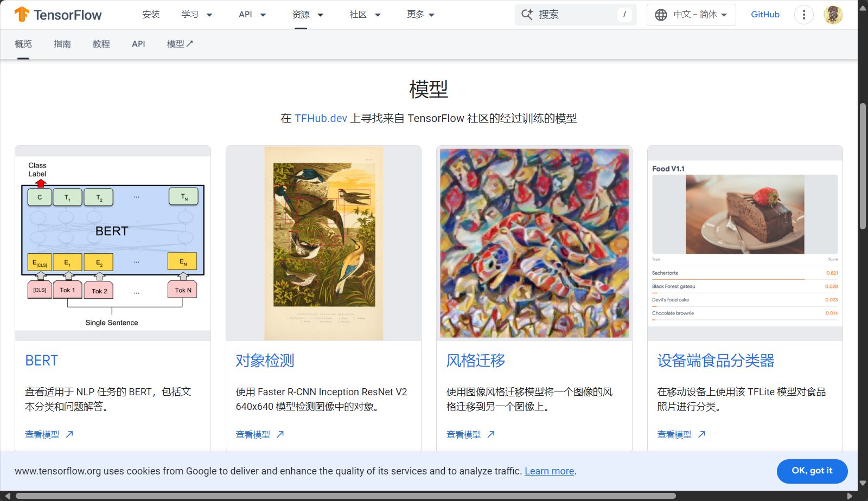Click the language globe icon
Image resolution: width=868 pixels, height=501 pixels.
tap(661, 15)
